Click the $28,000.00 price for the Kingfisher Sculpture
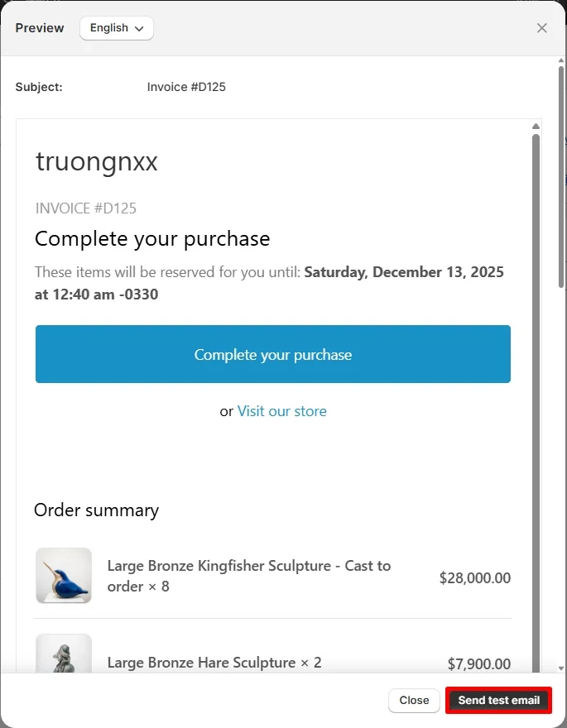This screenshot has width=567, height=728. pyautogui.click(x=475, y=577)
